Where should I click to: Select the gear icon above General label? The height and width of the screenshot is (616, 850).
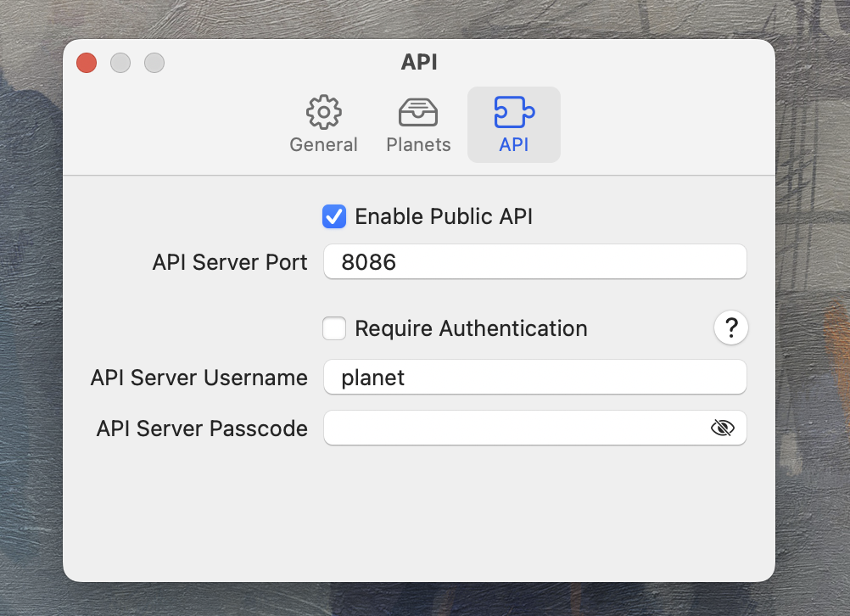pos(323,111)
